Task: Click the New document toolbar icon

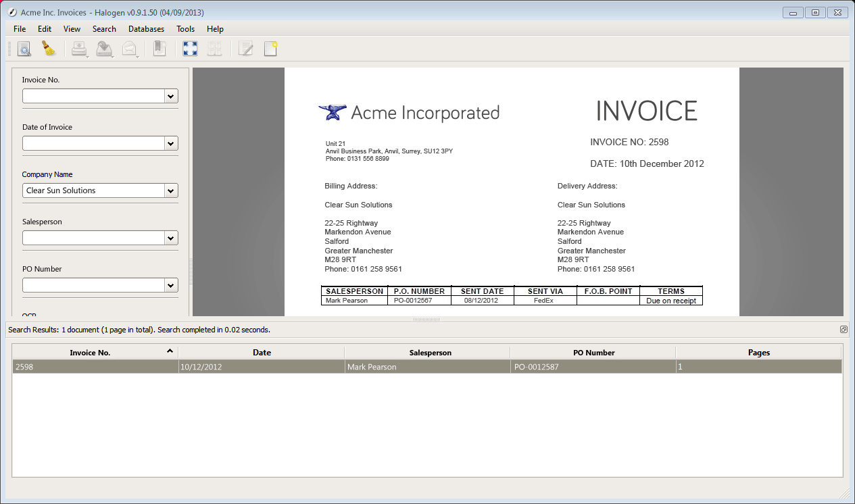Action: (270, 49)
